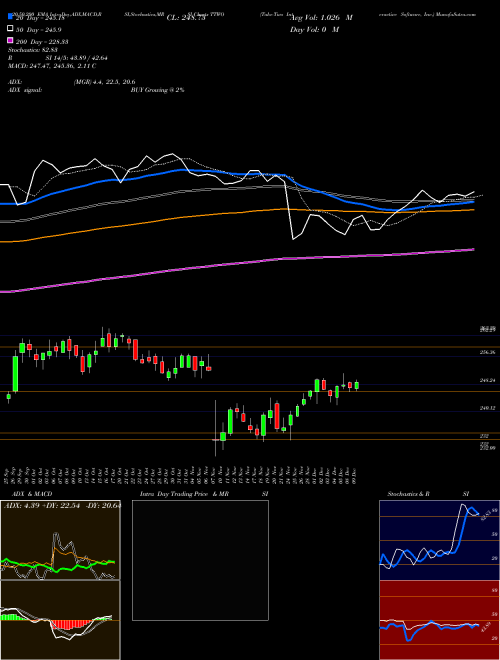Screen dimensions: 500x660
Task: Open the red RSI chart panel
Action: [x=439, y=620]
